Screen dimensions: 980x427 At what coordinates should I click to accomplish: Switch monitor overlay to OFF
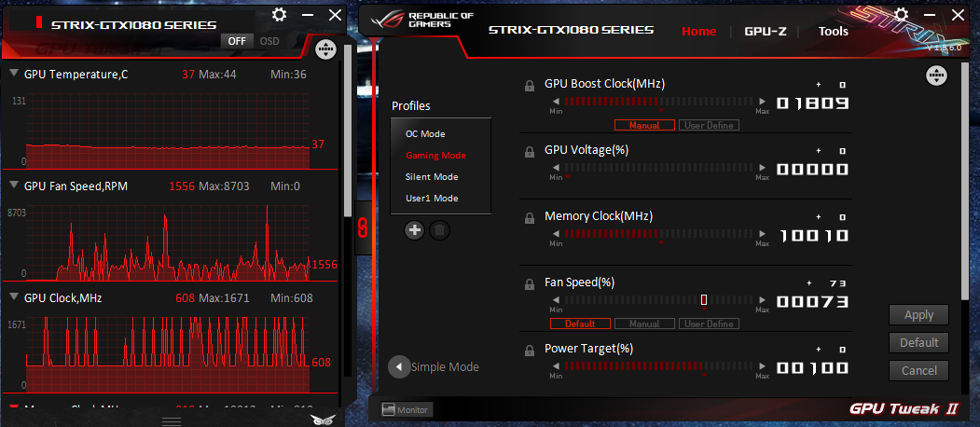click(237, 41)
